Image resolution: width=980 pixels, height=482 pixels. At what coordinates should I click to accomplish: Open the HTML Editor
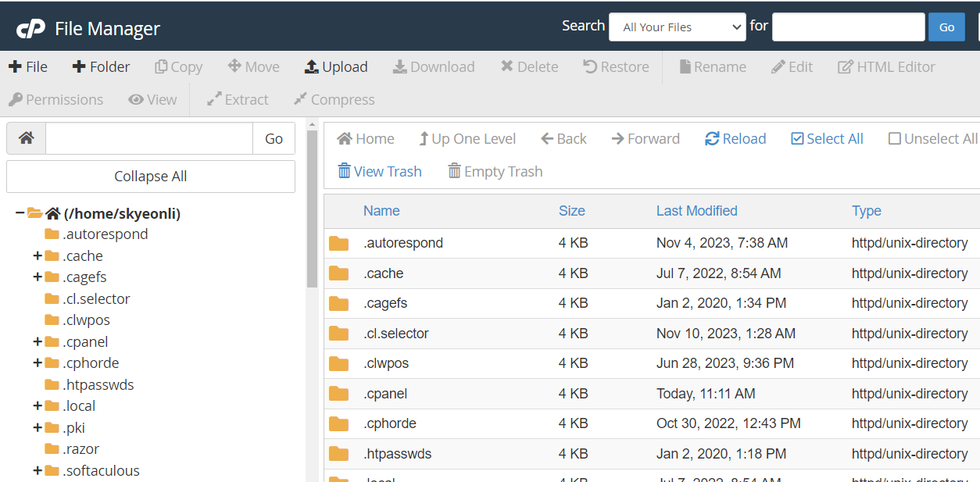[x=886, y=67]
